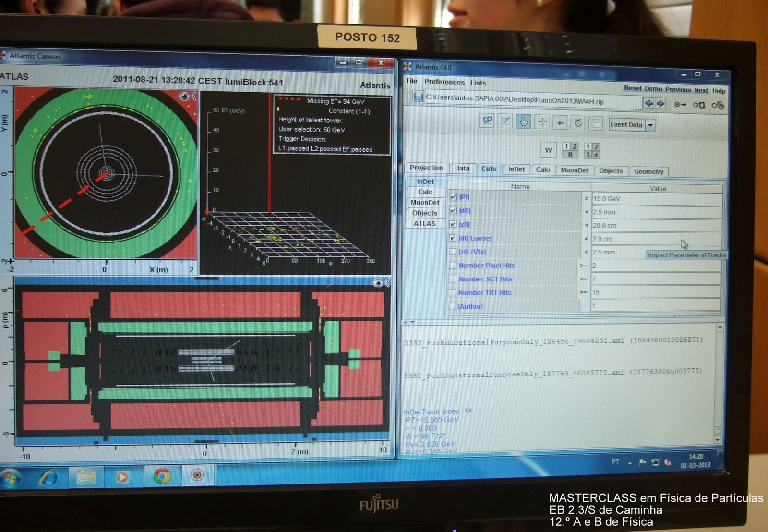Click the PT language indicator in taskbar
This screenshot has width=768, height=532.
click(x=615, y=462)
